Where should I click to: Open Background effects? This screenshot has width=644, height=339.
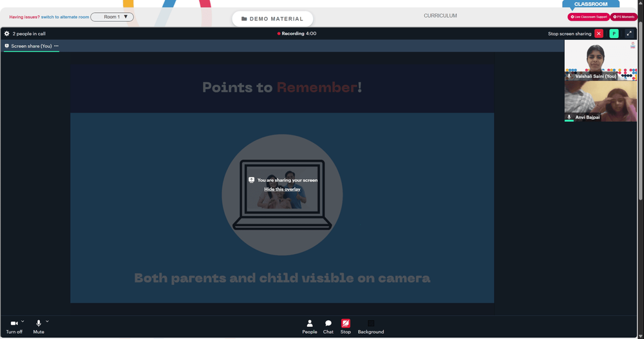click(371, 327)
